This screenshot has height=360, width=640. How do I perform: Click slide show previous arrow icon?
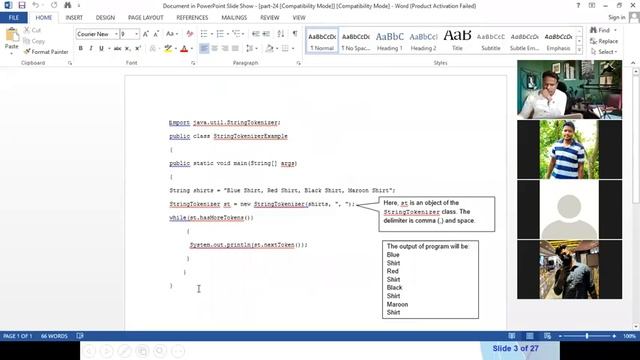coord(89,351)
